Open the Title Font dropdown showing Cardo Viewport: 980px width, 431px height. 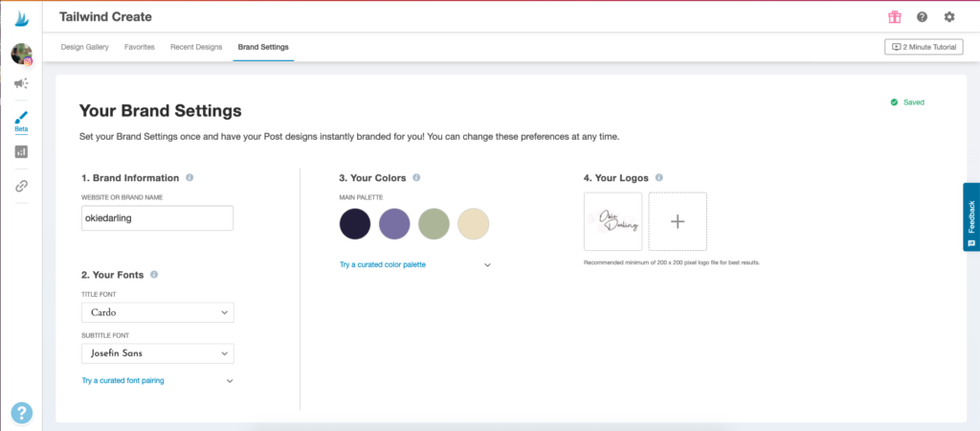click(x=158, y=312)
